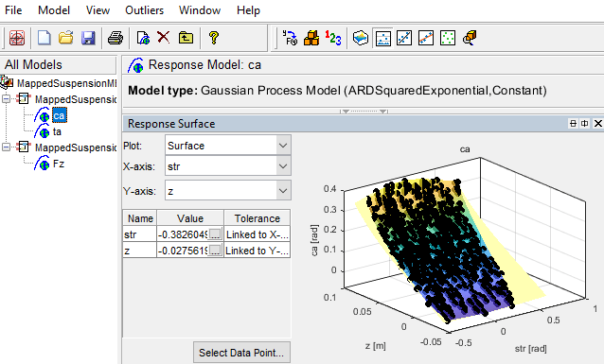Viewport: 604px width, 364px height.
Task: Click the blue diagonal scatter line plot icon
Action: pyautogui.click(x=404, y=38)
